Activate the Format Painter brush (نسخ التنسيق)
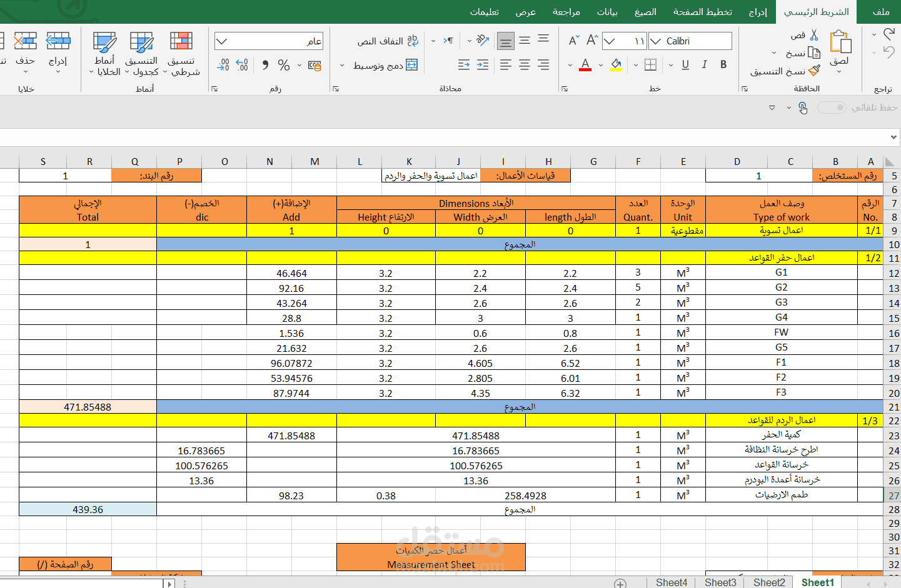The width and height of the screenshot is (901, 588). [x=814, y=71]
